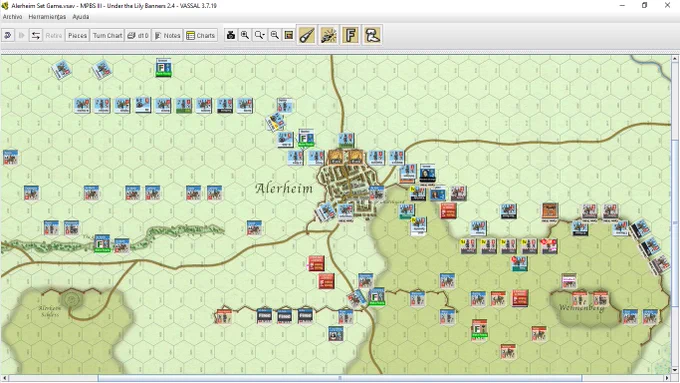Image resolution: width=680 pixels, height=383 pixels.
Task: Roll the dt10 dice button
Action: point(138,36)
